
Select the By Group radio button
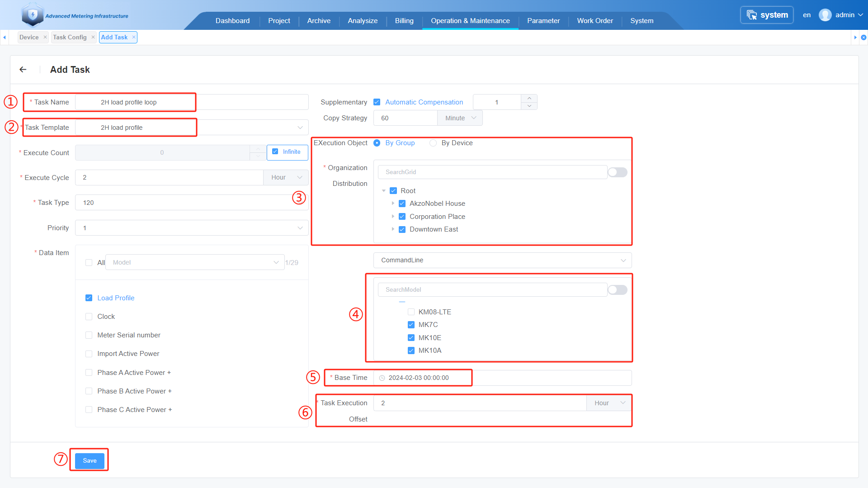[377, 143]
